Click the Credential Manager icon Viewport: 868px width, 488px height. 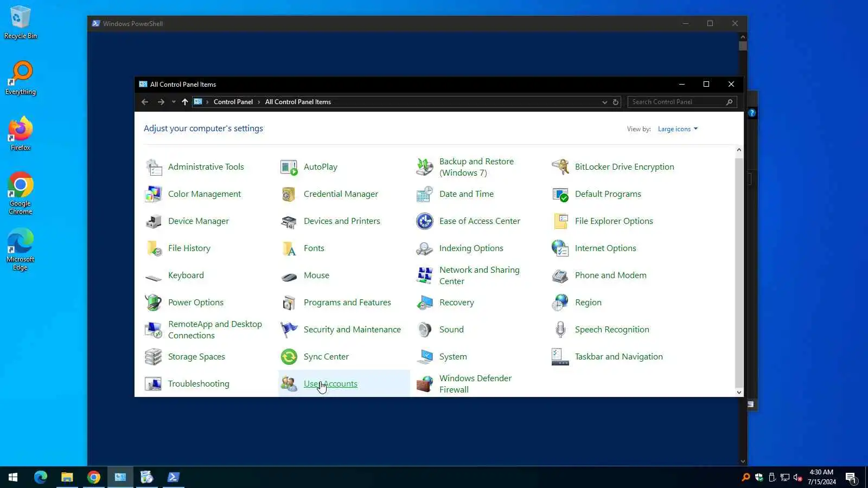coord(289,194)
